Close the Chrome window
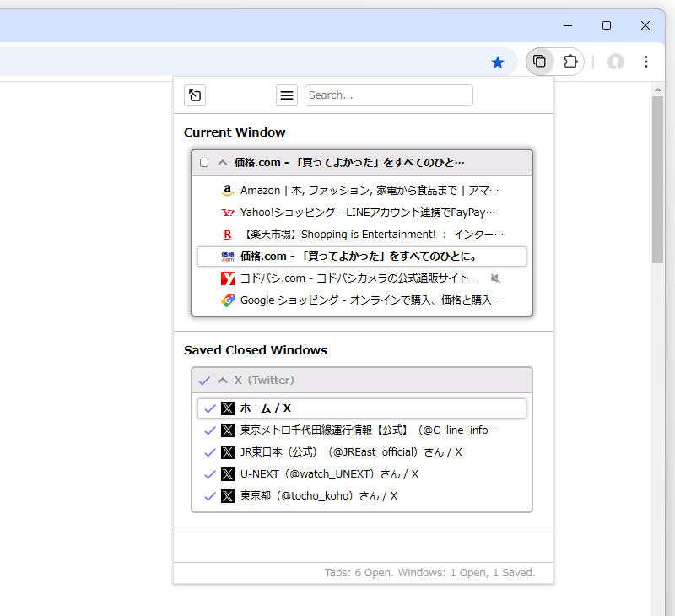This screenshot has width=675, height=616. 645,25
